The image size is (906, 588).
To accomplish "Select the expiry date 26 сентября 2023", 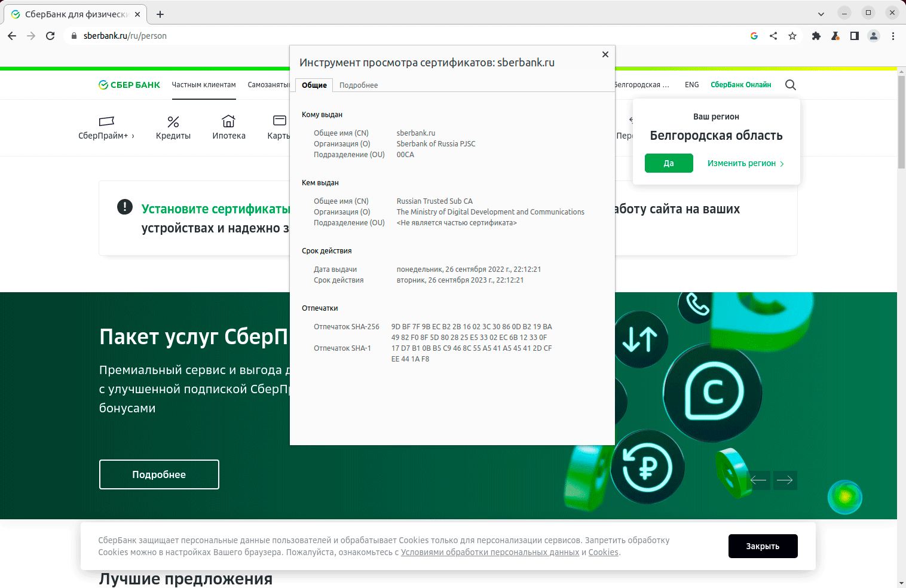I will click(x=460, y=280).
